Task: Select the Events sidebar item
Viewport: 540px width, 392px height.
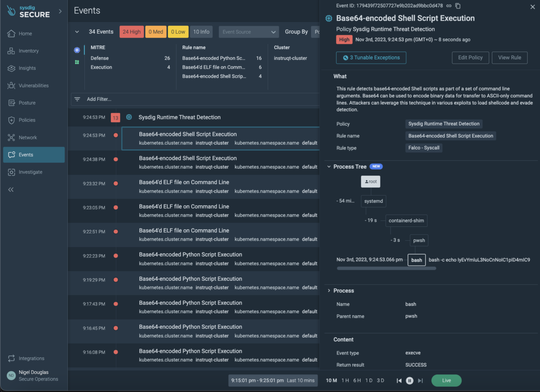Action: (34, 154)
